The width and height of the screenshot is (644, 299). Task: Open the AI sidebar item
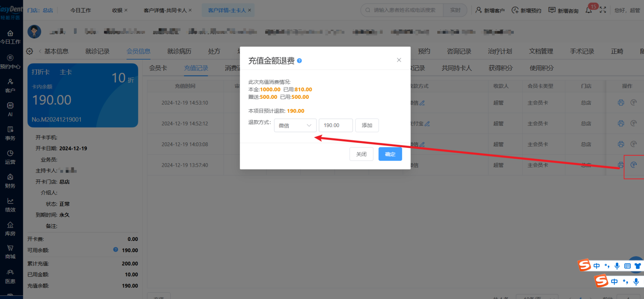10,109
